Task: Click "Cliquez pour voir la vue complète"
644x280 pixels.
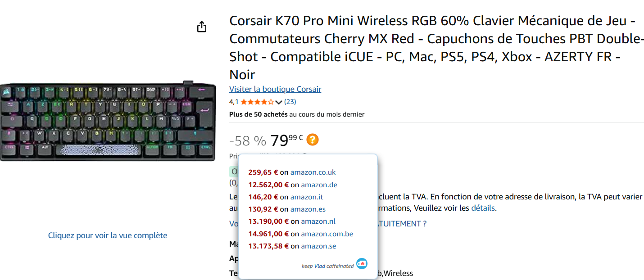Action: click(108, 235)
